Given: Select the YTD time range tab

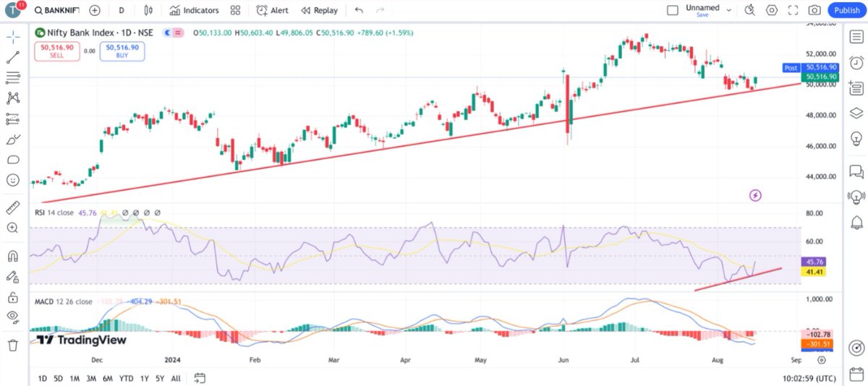Looking at the screenshot, I should (126, 378).
